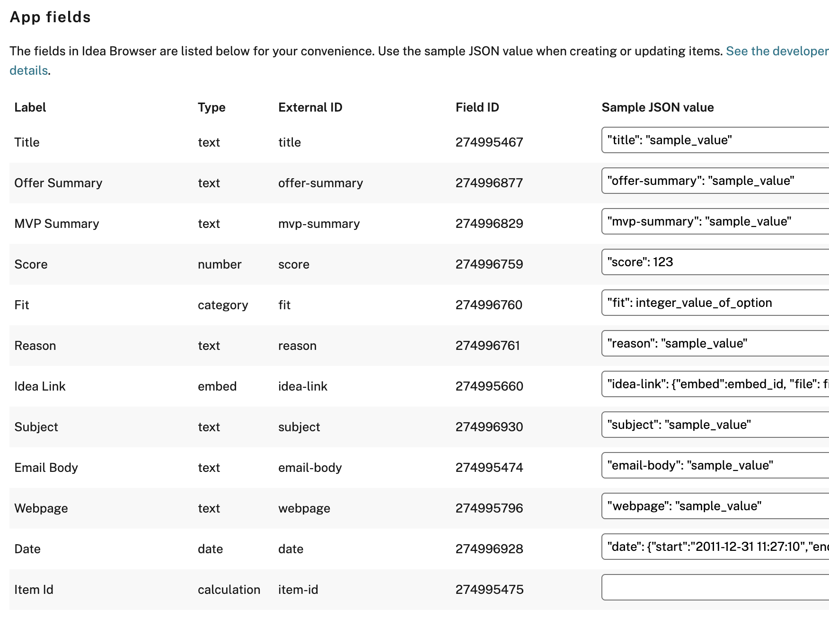The width and height of the screenshot is (829, 644).
Task: Select the offer-summary sample JSON field
Action: [x=714, y=181]
